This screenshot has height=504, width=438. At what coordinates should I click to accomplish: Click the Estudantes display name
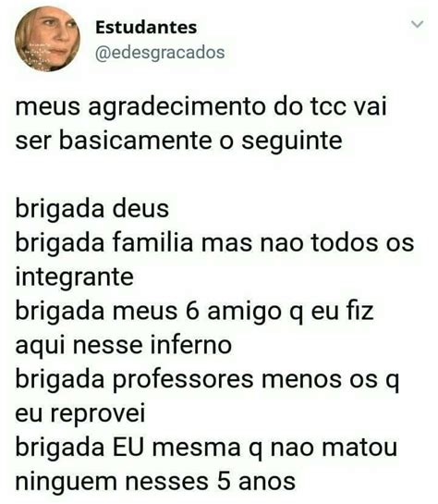click(146, 28)
